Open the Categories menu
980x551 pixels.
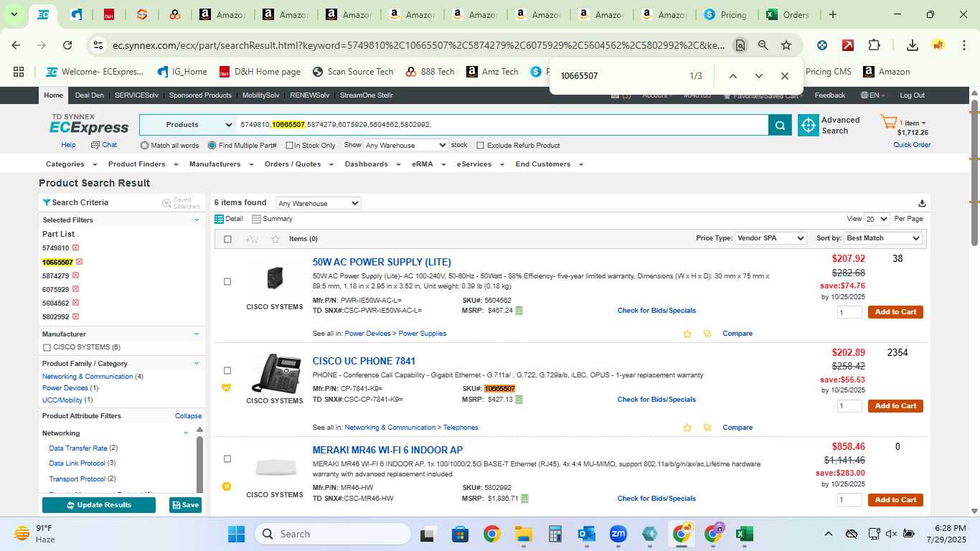coord(70,164)
